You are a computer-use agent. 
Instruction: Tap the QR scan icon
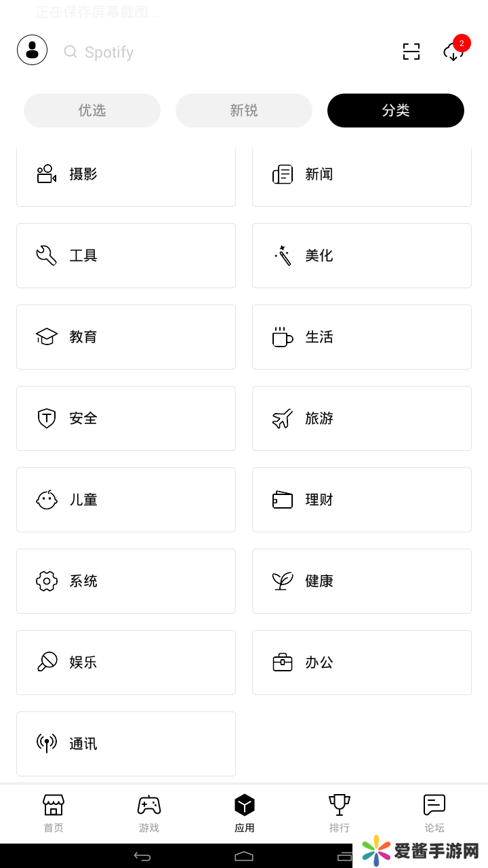411,52
